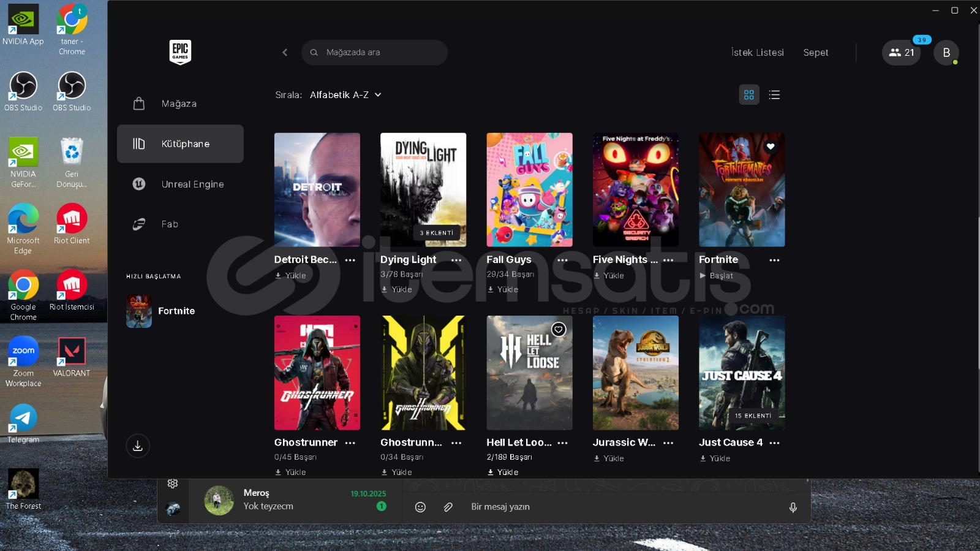This screenshot has width=980, height=551.
Task: Open Riot Client desktop shortcut
Action: [x=72, y=224]
